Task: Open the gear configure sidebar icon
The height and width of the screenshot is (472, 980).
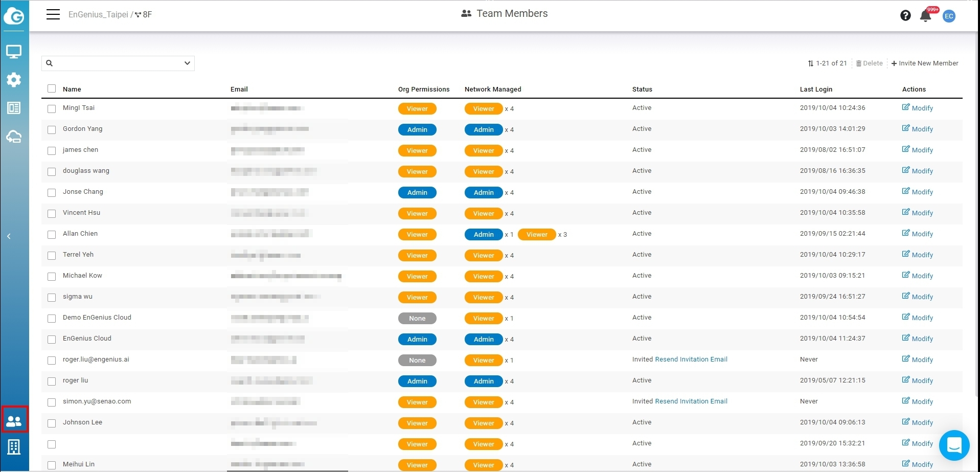Action: 14,80
